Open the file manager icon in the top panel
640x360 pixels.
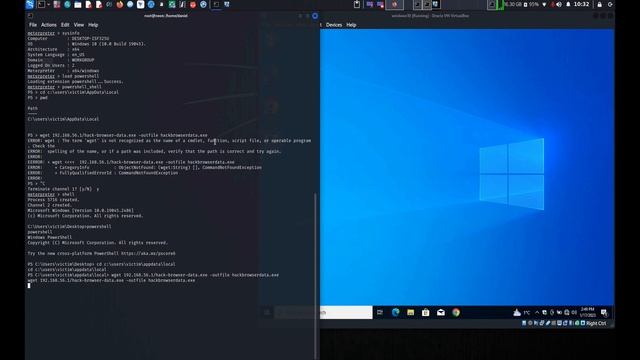[78, 4]
